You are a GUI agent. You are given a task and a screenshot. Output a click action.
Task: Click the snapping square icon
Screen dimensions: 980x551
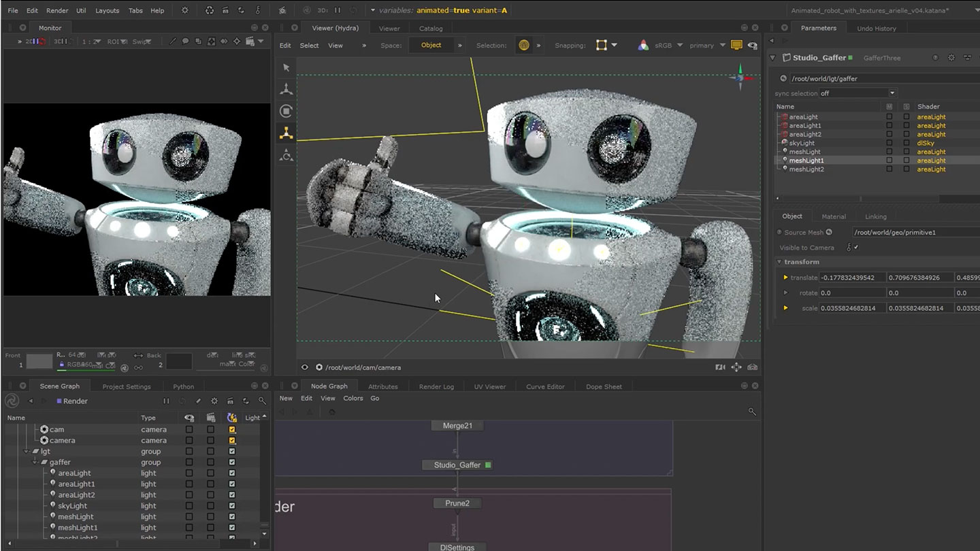click(x=601, y=46)
